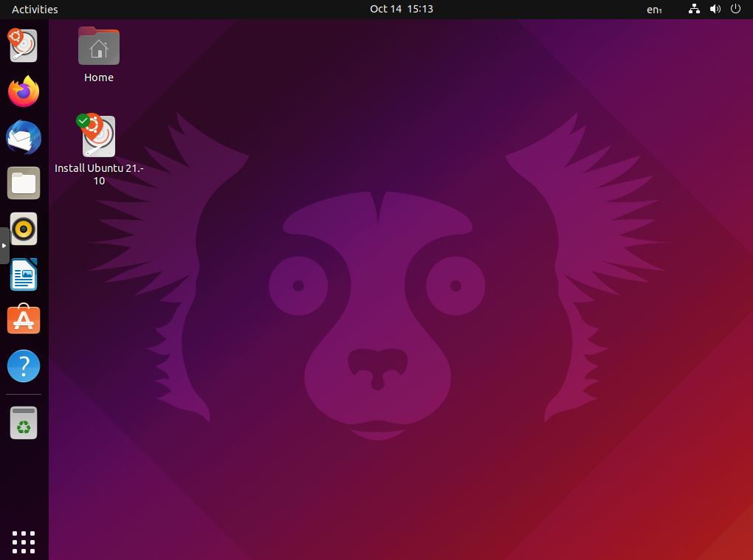Viewport: 753px width, 560px height.
Task: Click the network status icon
Action: click(694, 9)
